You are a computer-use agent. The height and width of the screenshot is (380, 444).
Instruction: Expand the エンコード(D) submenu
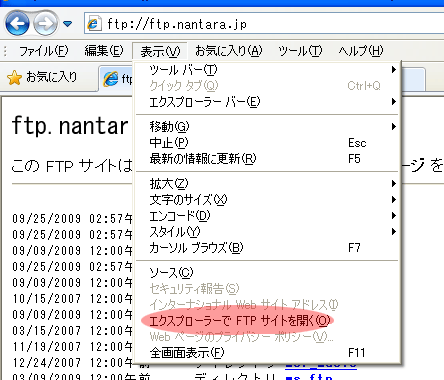267,216
